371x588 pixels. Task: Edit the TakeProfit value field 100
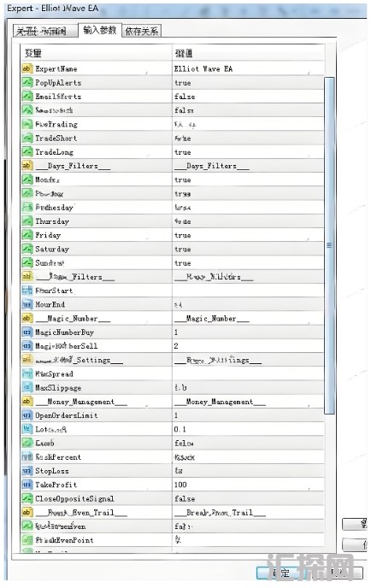(x=248, y=485)
